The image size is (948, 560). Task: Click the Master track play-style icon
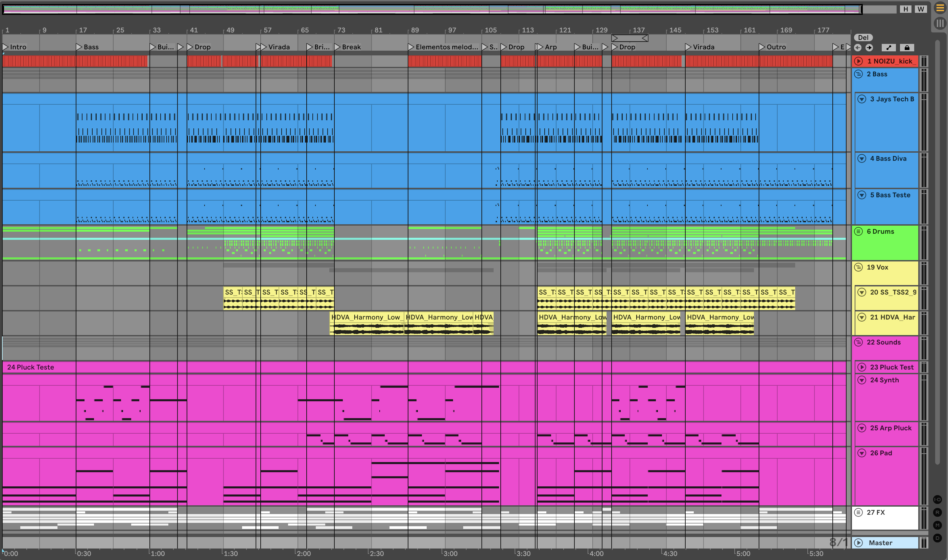(x=858, y=543)
